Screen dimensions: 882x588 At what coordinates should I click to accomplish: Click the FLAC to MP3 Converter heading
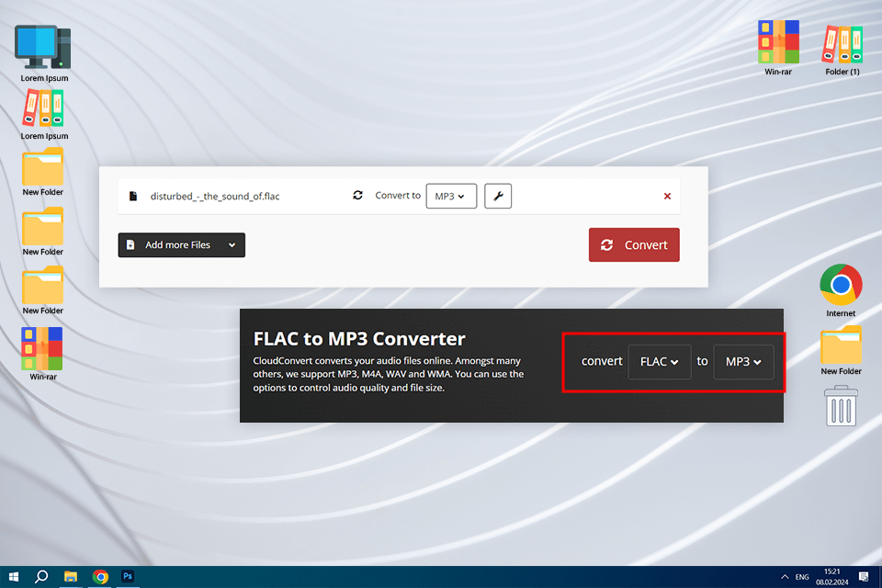click(x=359, y=339)
